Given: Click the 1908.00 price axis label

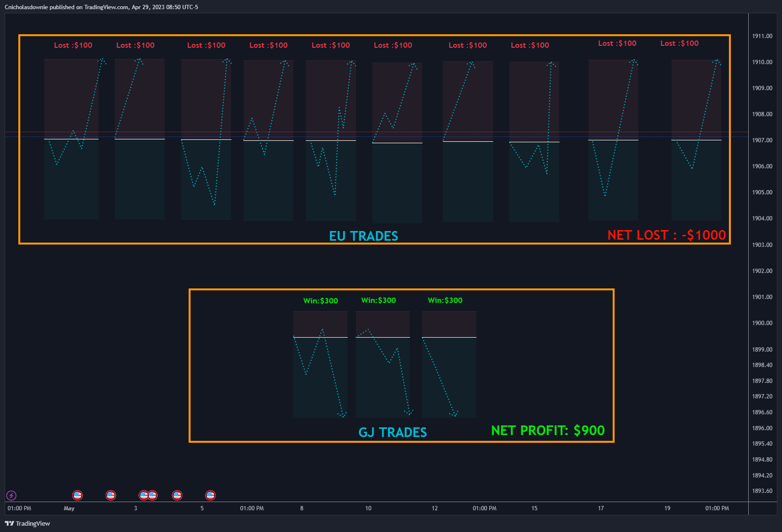Looking at the screenshot, I should pos(762,114).
